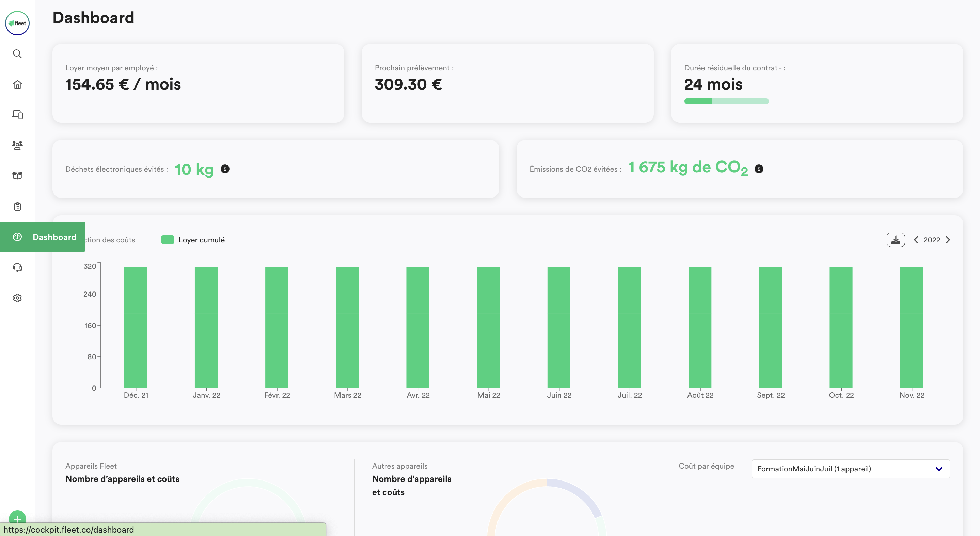Click the 'Loyer cumulé' legend label
This screenshot has height=536, width=980.
pos(202,240)
